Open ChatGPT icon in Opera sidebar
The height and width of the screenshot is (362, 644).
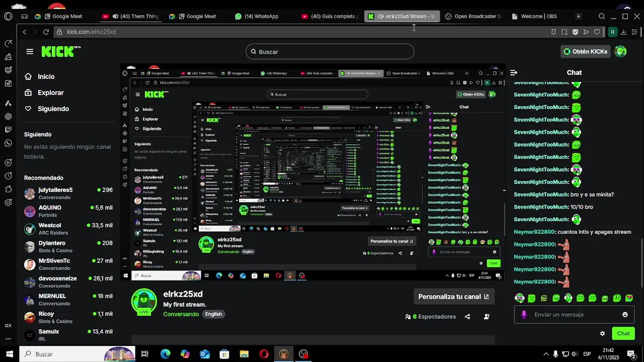coord(8,116)
